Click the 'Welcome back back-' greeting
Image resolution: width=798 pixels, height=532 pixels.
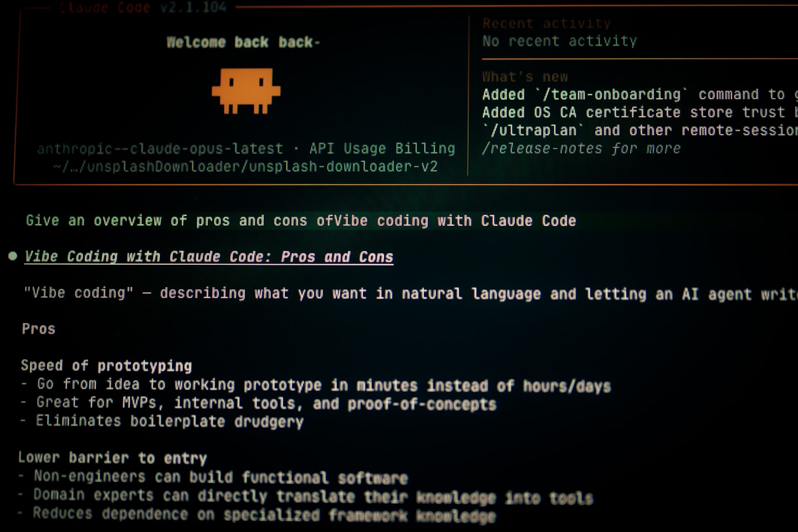(243, 42)
